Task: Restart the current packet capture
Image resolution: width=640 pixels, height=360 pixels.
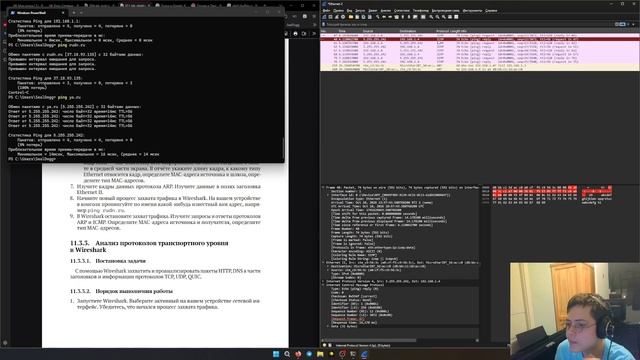Action: [x=336, y=17]
